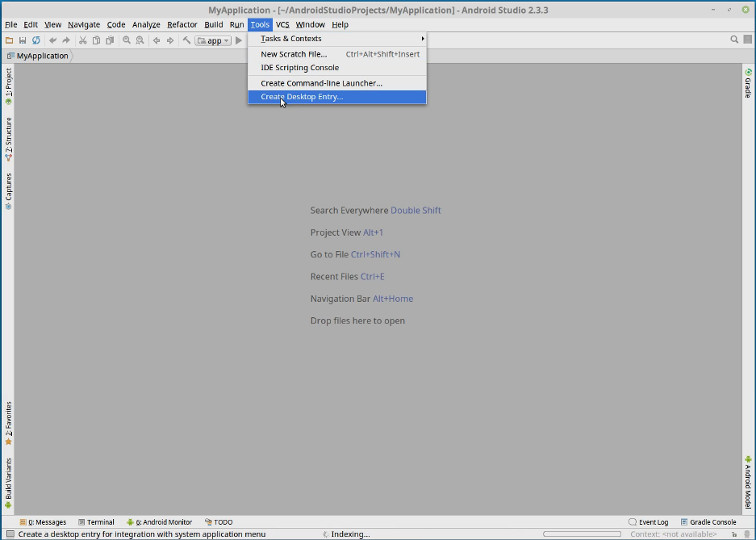The image size is (756, 540).
Task: Open the View menu
Action: click(x=53, y=25)
